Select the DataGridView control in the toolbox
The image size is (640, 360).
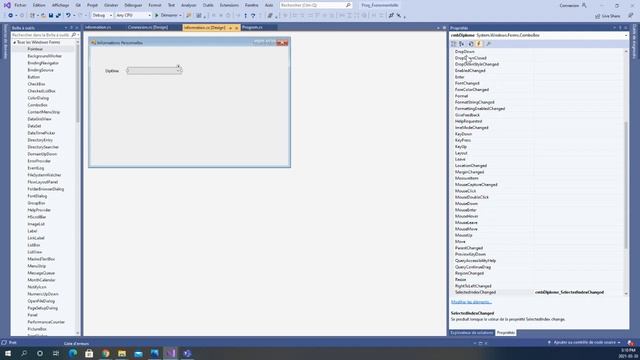pos(40,119)
